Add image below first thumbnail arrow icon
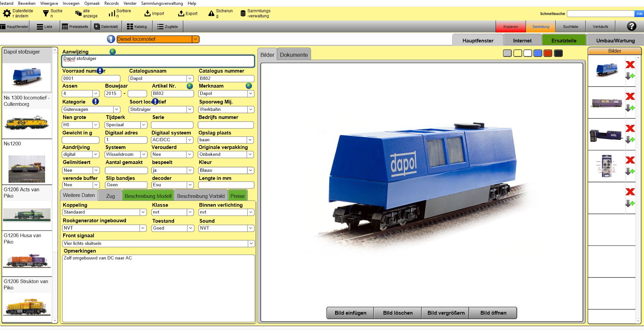 coord(630,76)
